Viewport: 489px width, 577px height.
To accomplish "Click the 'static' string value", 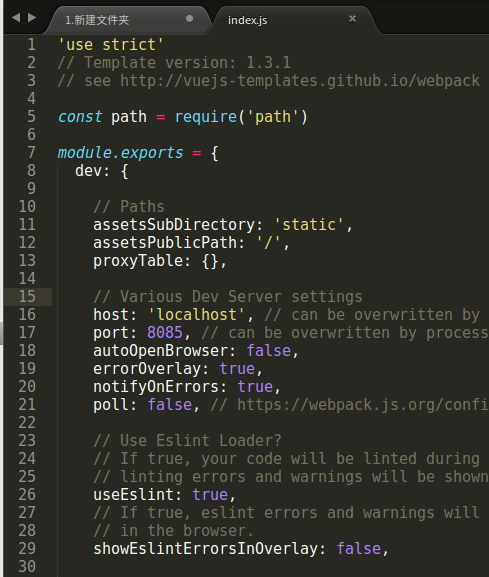I will 309,224.
